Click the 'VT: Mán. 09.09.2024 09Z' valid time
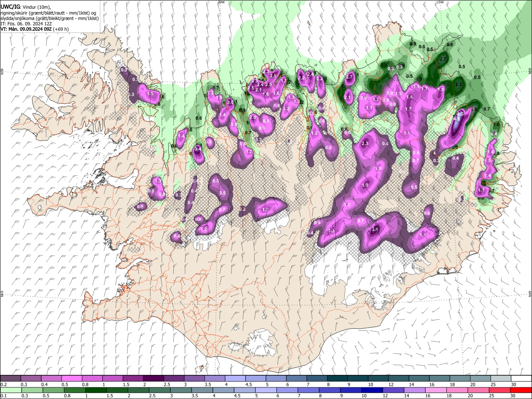 pyautogui.click(x=25, y=29)
